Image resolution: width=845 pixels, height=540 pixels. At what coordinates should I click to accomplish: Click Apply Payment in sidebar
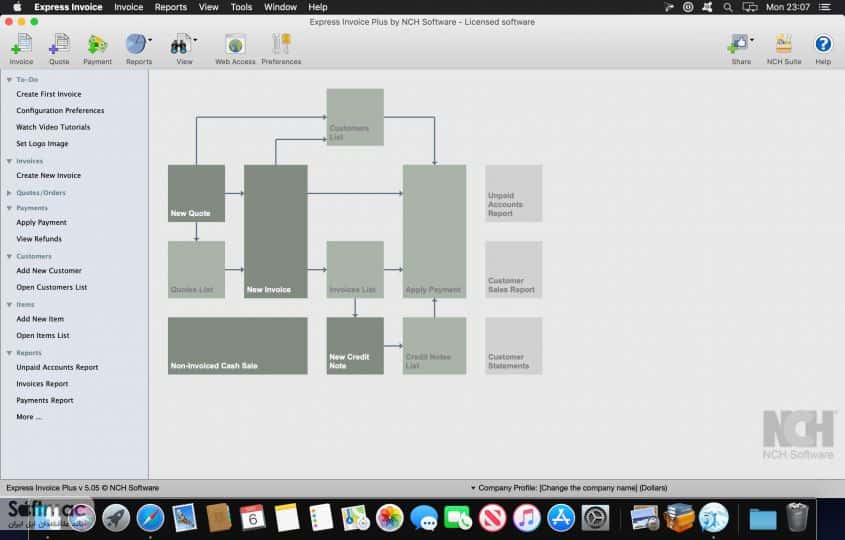pos(41,223)
